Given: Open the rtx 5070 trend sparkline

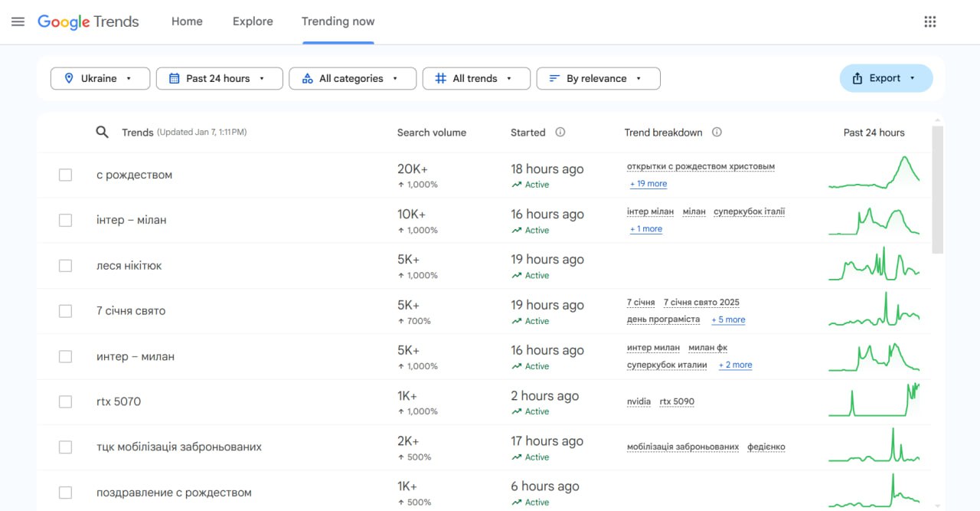Looking at the screenshot, I should click(874, 400).
